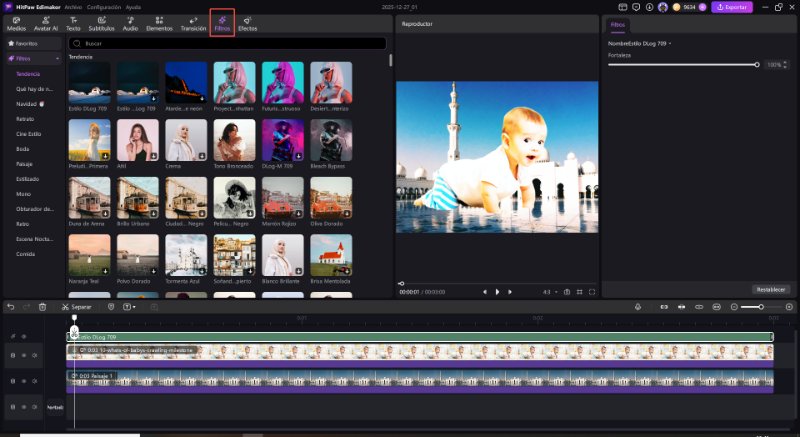Open the 4:3 aspect ratio dropdown
The width and height of the screenshot is (800, 437).
[x=550, y=292]
